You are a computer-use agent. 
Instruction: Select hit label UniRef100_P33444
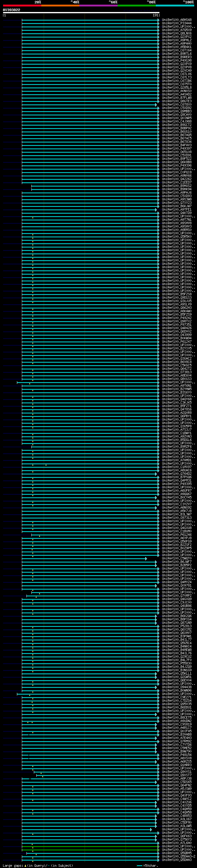coord(177,23)
